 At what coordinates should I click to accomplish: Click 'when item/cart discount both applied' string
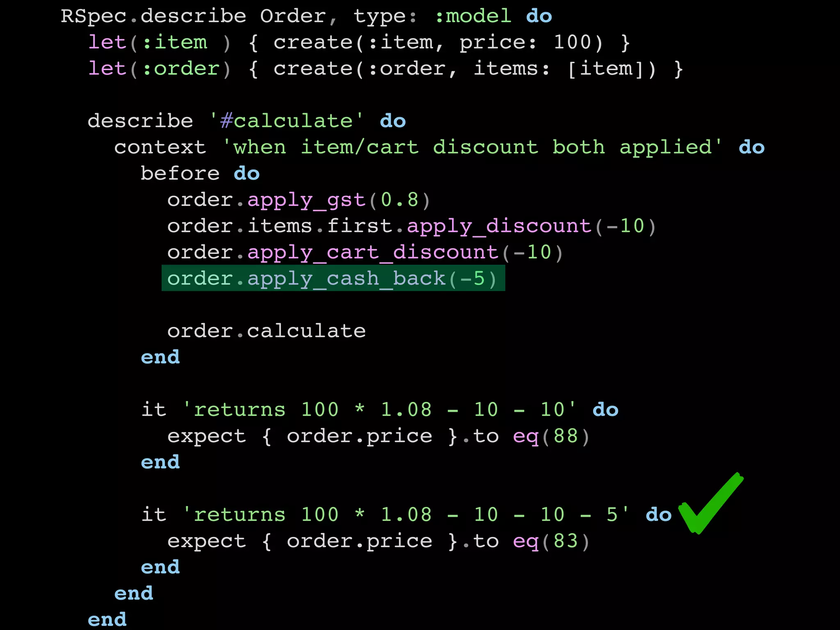[x=472, y=147]
